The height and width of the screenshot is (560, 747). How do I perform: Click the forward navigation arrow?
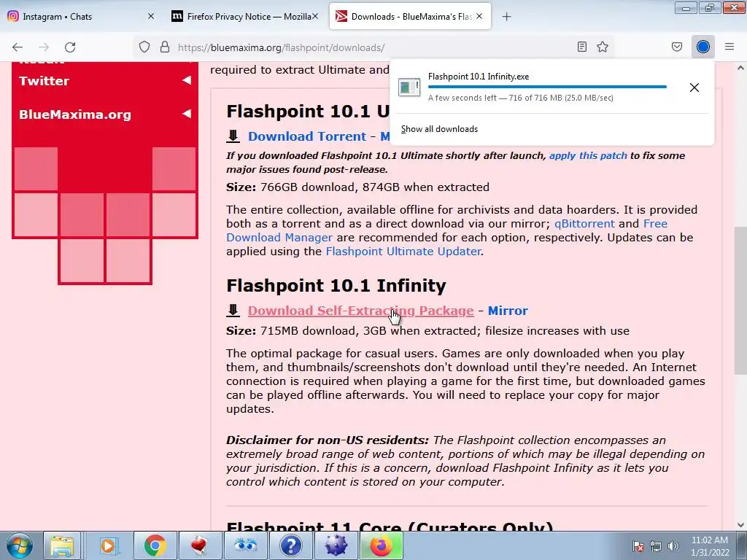(x=44, y=47)
